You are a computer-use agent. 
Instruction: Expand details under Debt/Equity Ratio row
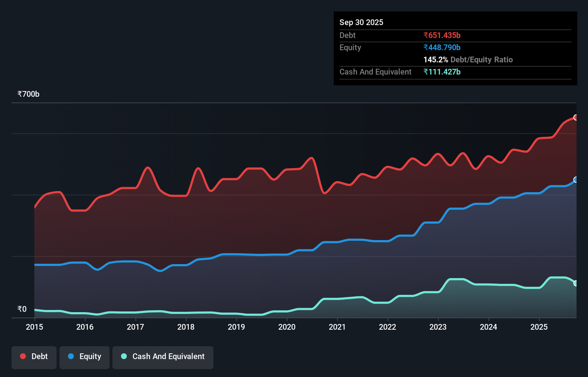(x=468, y=59)
